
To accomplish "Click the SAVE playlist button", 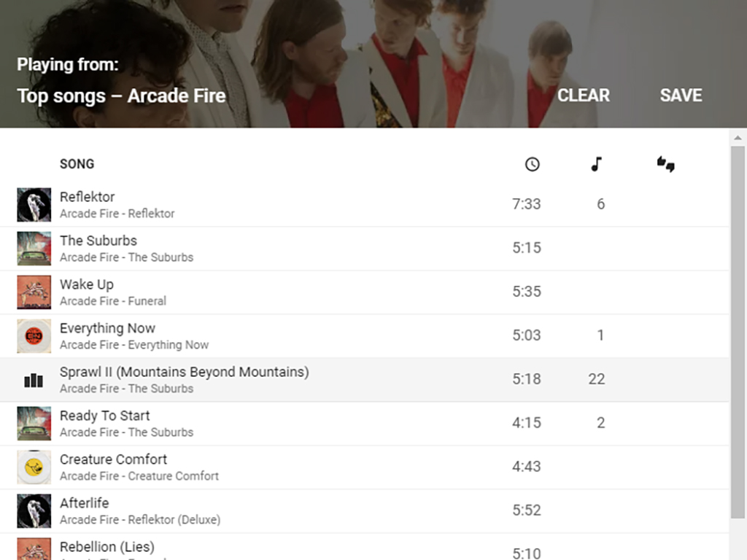I will pyautogui.click(x=681, y=96).
